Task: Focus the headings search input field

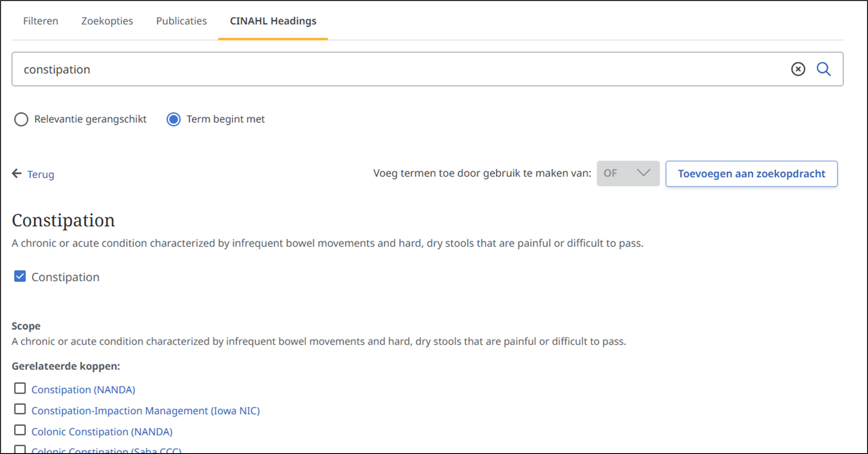Action: tap(398, 69)
